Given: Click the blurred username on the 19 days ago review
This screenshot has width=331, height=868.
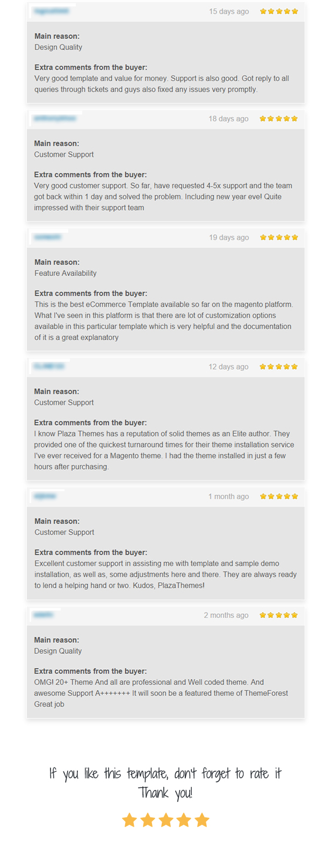Looking at the screenshot, I should (x=48, y=237).
